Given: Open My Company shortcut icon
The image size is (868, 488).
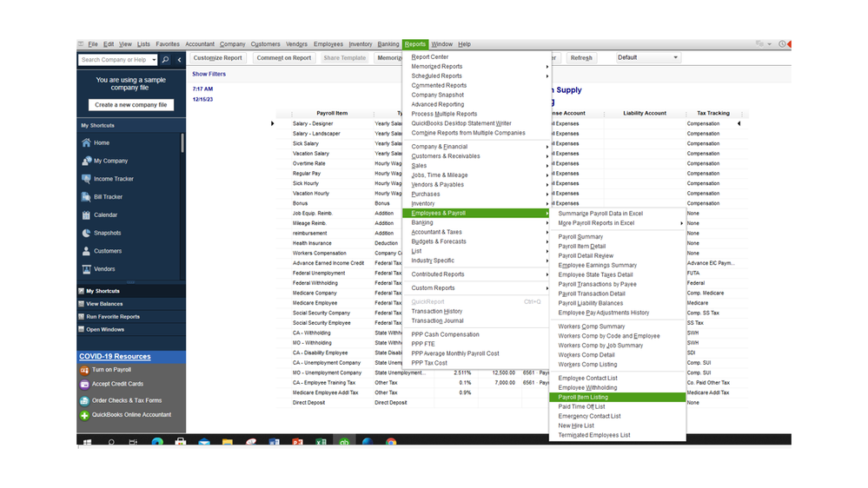Looking at the screenshot, I should click(86, 161).
